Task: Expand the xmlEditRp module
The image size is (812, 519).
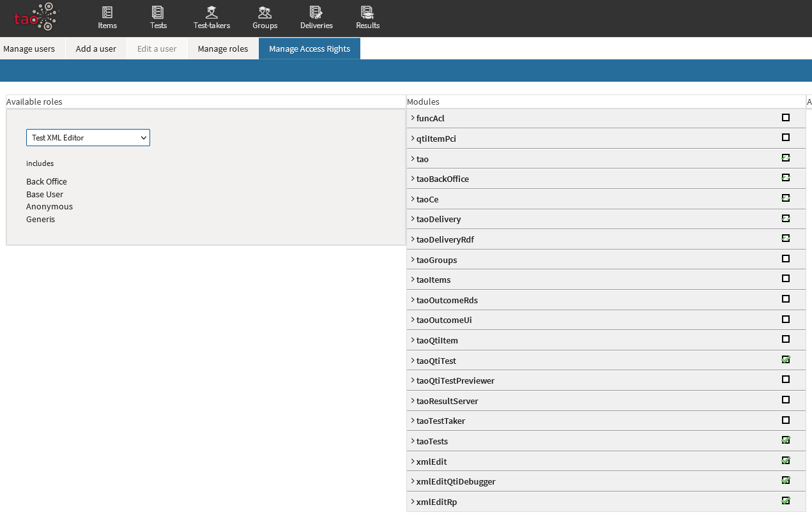Action: tap(412, 501)
